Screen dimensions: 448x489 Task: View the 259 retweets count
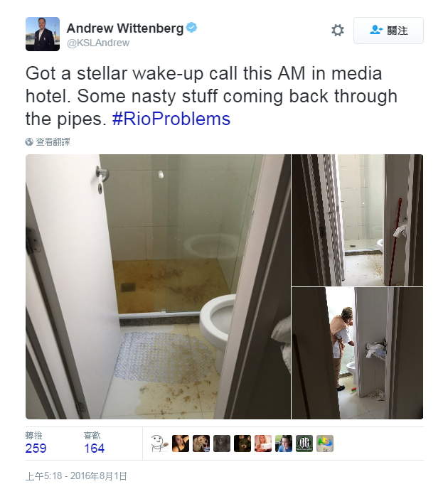(36, 448)
